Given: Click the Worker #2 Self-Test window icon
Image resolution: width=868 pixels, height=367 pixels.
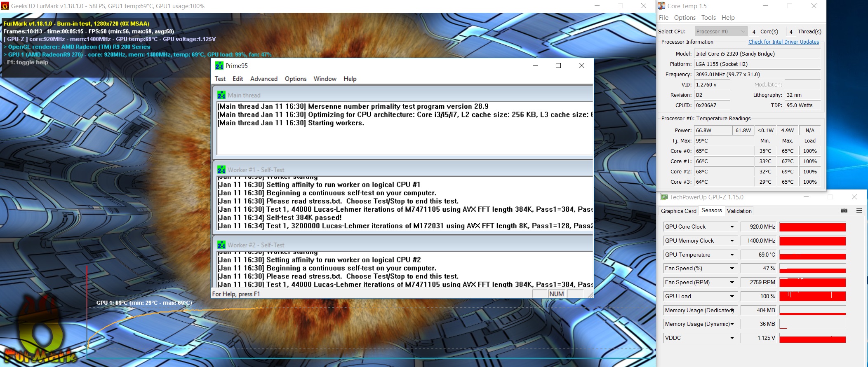Looking at the screenshot, I should point(221,245).
